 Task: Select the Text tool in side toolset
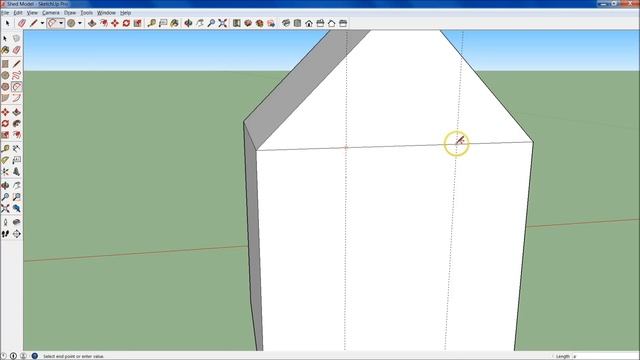click(x=16, y=160)
